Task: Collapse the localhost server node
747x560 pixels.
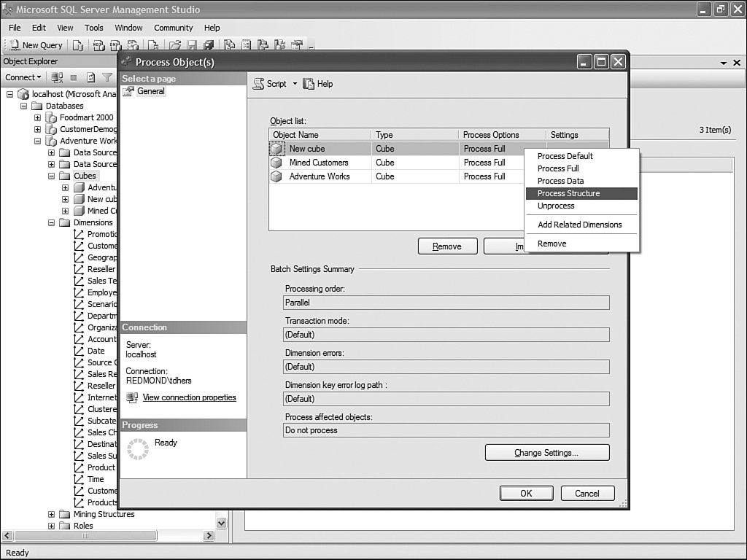Action: (x=9, y=94)
